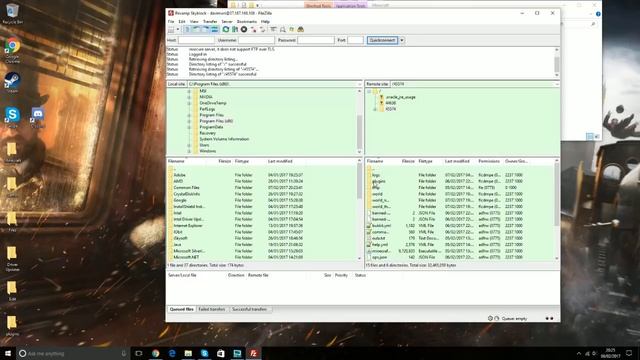The width and height of the screenshot is (640, 360).
Task: Switch to the Failed transfers tab
Action: [212, 309]
